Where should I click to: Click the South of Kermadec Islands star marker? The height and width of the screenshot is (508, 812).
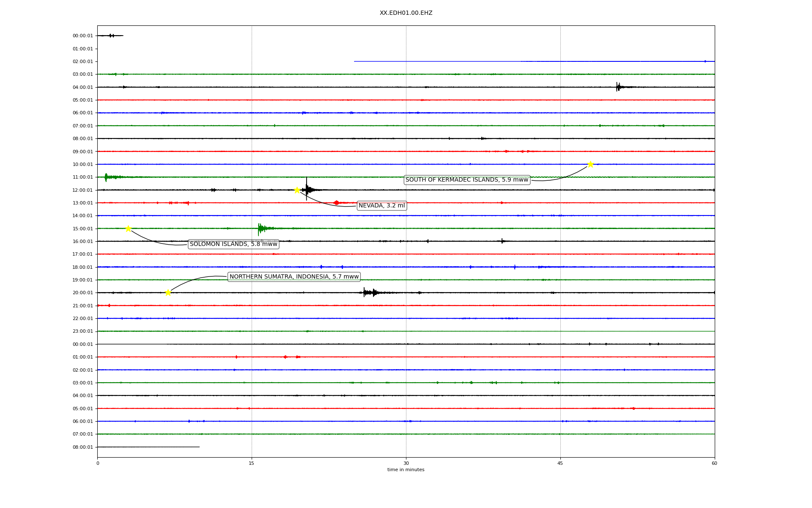(x=590, y=164)
